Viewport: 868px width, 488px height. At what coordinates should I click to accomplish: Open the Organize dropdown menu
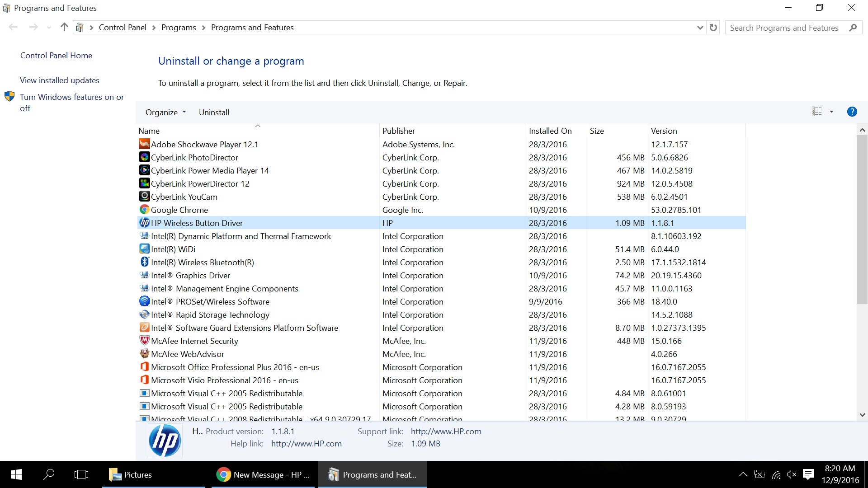[165, 113]
